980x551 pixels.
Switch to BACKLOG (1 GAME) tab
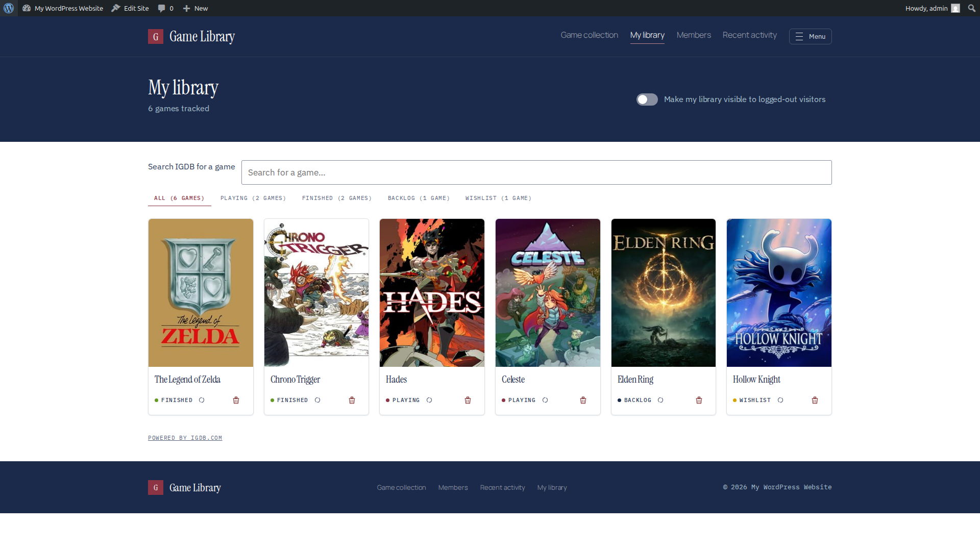tap(419, 198)
